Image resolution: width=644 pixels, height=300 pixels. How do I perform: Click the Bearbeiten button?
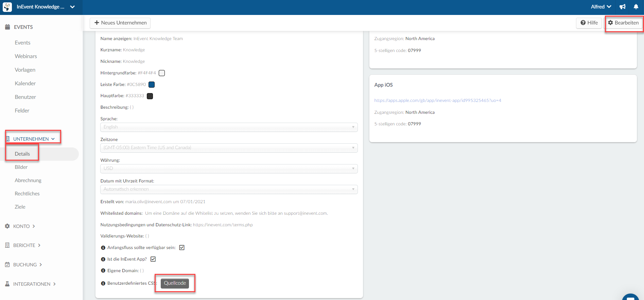coord(623,23)
